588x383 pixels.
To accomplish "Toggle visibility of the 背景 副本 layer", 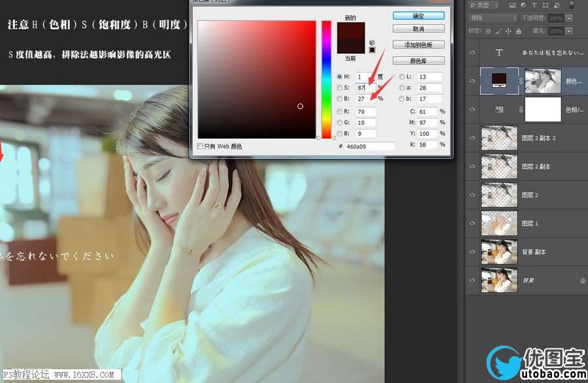I will tap(473, 252).
